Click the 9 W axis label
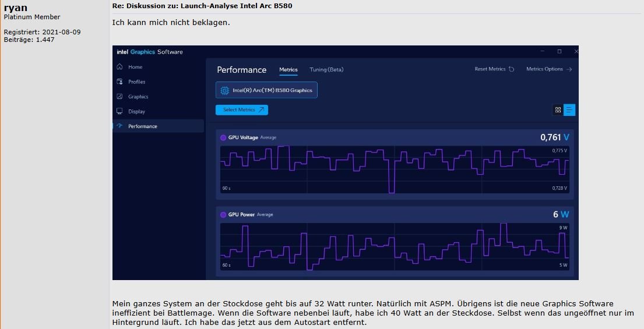The height and width of the screenshot is (329, 644). point(563,228)
